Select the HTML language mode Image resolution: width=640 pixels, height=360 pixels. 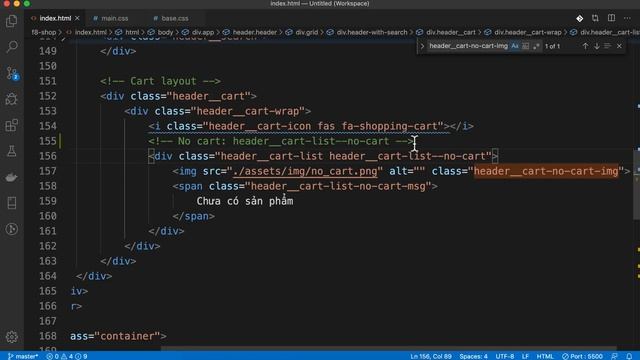point(545,356)
